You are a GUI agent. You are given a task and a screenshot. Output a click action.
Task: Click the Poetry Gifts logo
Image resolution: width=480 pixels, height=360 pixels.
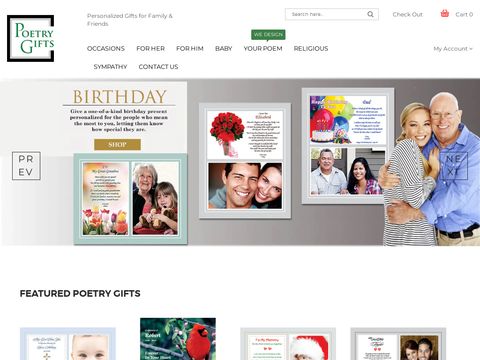click(31, 38)
